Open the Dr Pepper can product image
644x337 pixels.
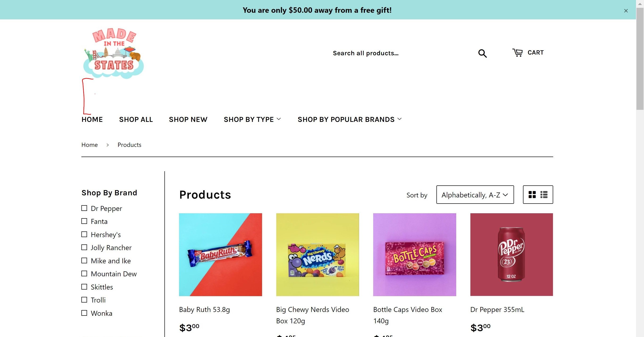point(511,254)
